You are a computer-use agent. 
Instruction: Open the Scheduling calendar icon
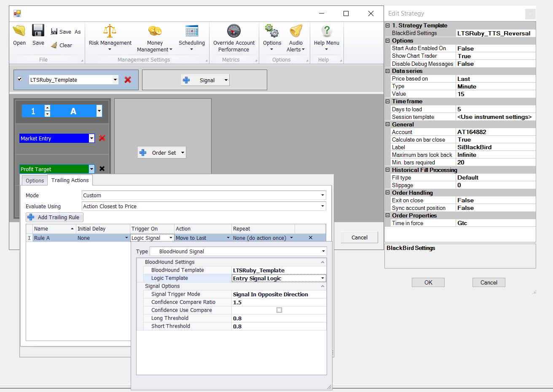pyautogui.click(x=191, y=31)
